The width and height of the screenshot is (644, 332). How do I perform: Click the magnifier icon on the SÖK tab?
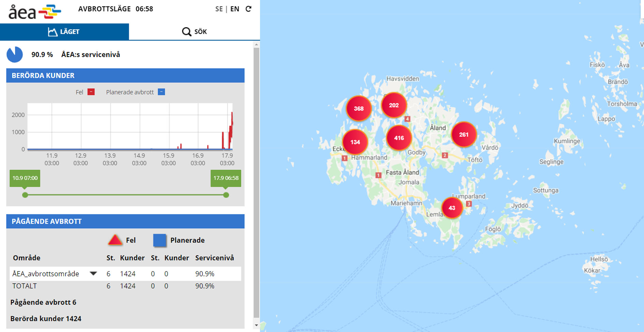[186, 31]
